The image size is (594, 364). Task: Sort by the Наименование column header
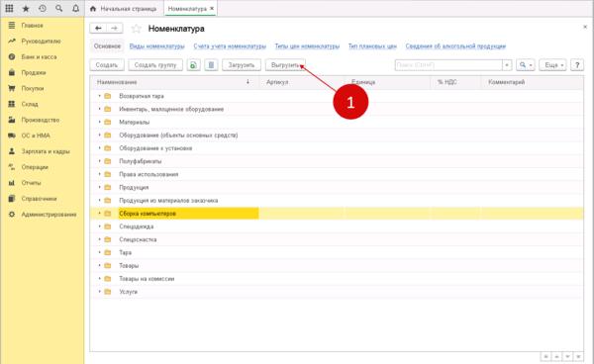pyautogui.click(x=174, y=82)
